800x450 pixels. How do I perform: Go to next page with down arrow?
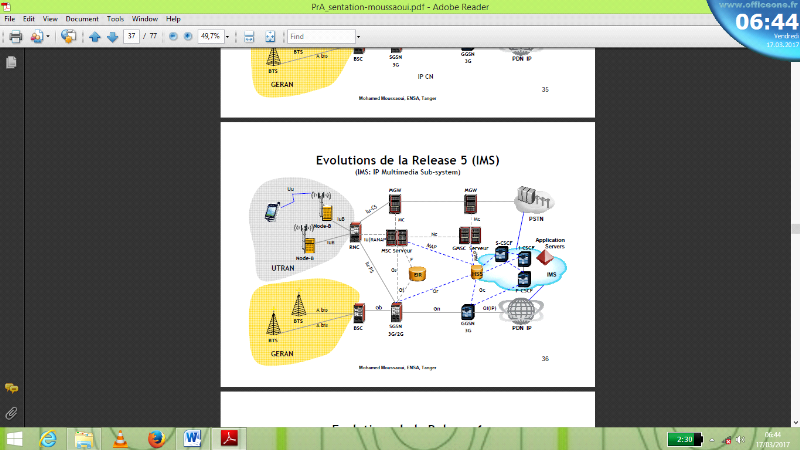pyautogui.click(x=110, y=37)
